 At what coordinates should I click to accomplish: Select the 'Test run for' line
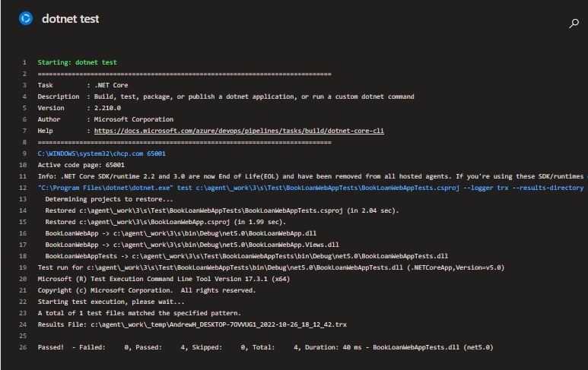pos(271,267)
